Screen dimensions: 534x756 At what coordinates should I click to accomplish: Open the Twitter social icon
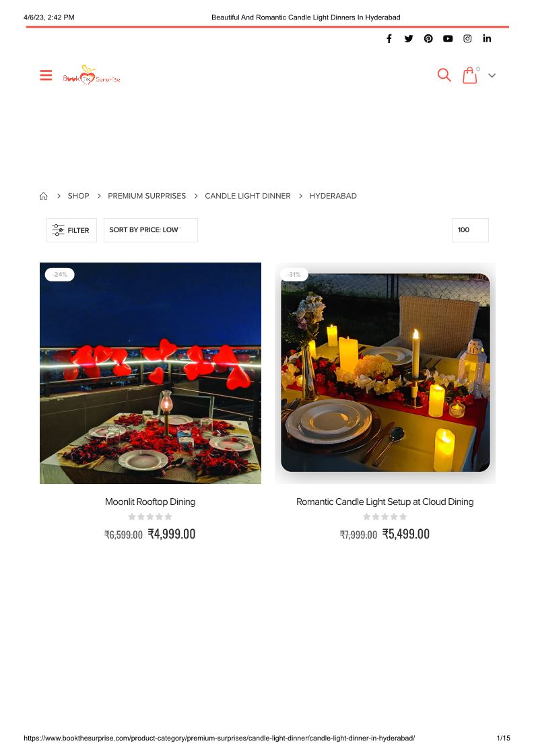pyautogui.click(x=409, y=38)
